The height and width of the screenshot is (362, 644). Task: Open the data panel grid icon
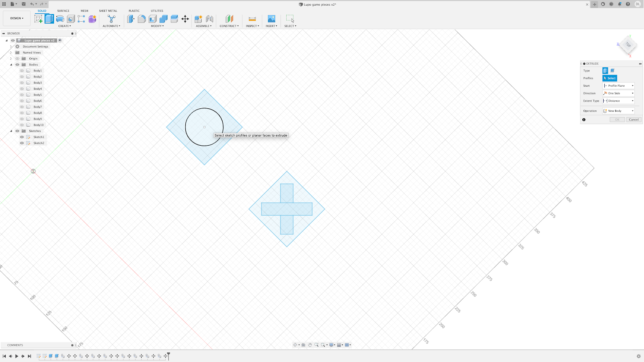[x=4, y=4]
